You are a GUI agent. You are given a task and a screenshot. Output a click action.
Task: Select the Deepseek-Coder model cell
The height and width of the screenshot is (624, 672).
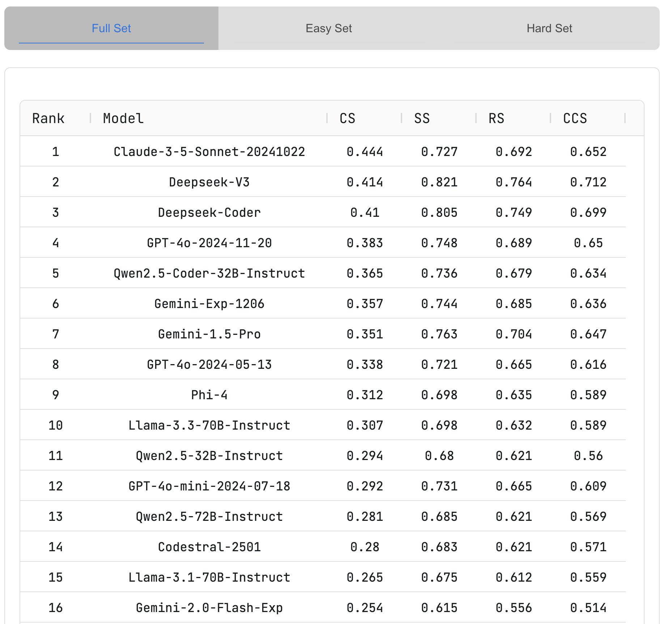[x=209, y=212]
